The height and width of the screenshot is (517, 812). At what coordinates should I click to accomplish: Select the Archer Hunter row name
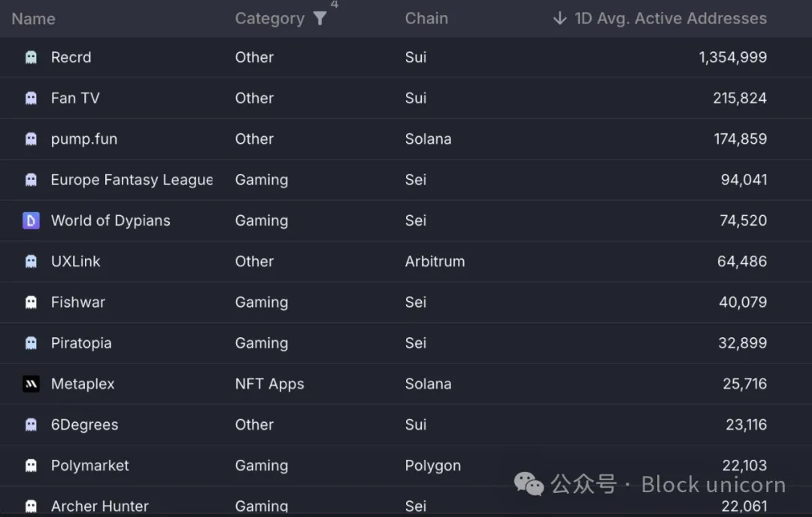click(99, 506)
